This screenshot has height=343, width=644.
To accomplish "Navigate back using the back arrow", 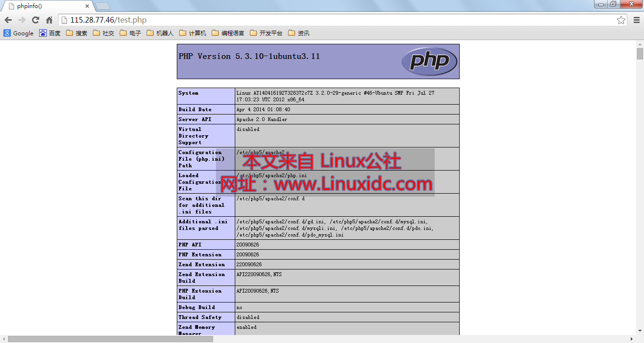I will (8, 20).
